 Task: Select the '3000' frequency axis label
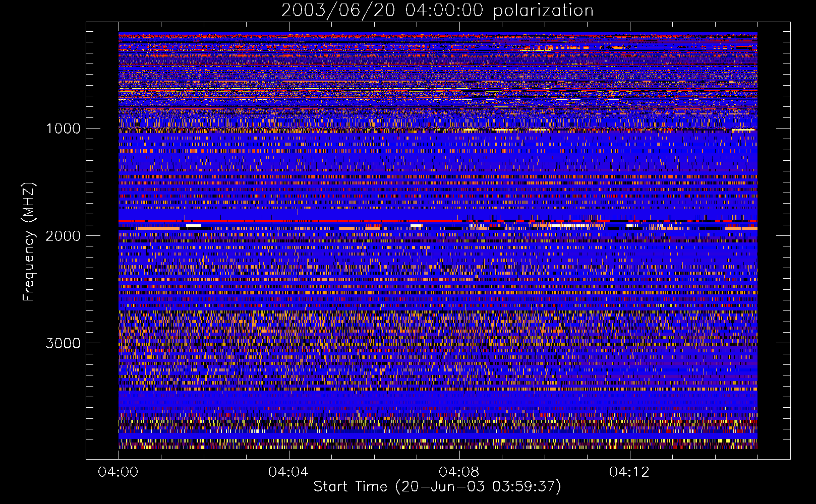pyautogui.click(x=63, y=343)
